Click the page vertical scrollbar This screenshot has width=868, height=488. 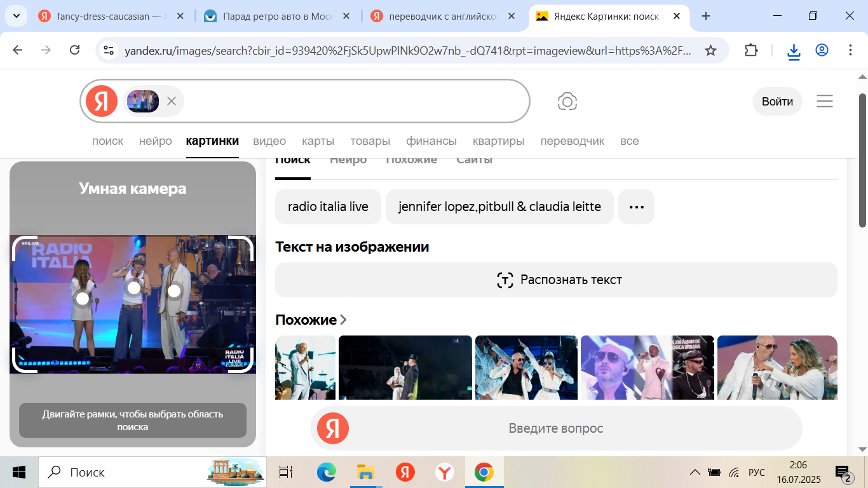point(862,159)
